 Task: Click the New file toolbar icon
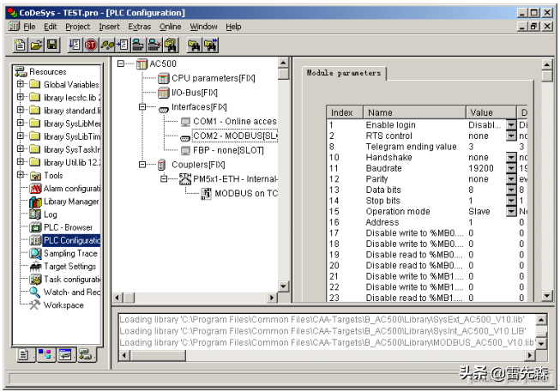21,45
